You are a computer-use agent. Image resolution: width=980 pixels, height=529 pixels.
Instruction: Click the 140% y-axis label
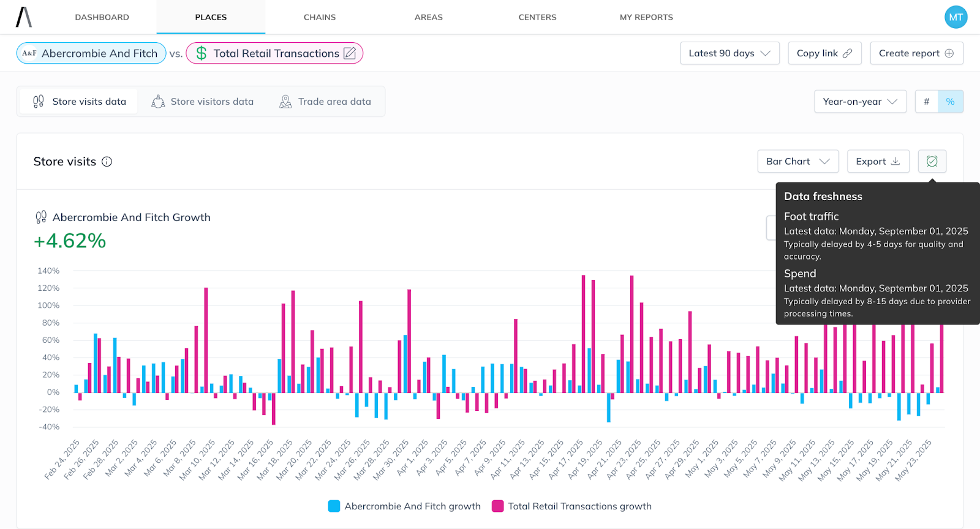(x=48, y=271)
